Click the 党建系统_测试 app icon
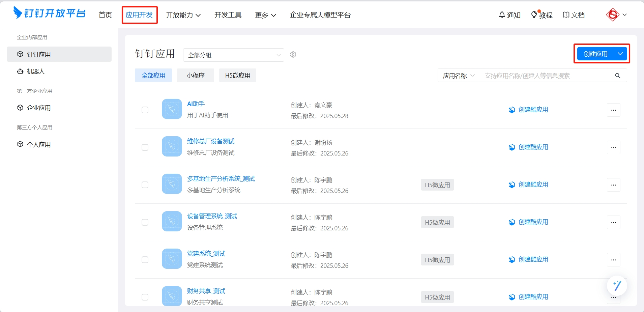 click(172, 259)
